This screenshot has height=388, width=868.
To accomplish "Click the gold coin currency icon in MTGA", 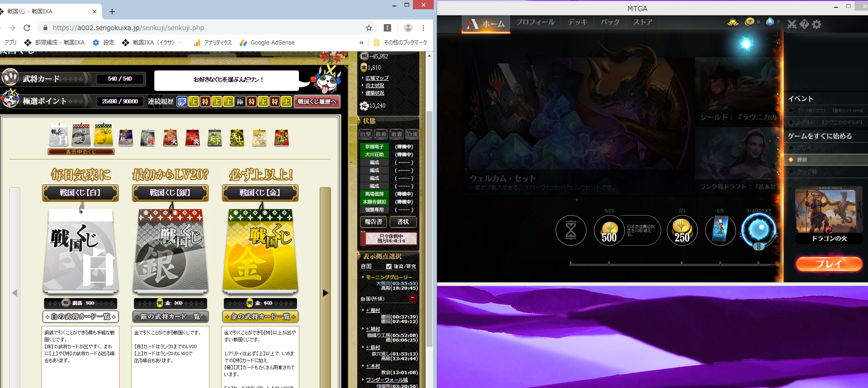I will click(749, 22).
